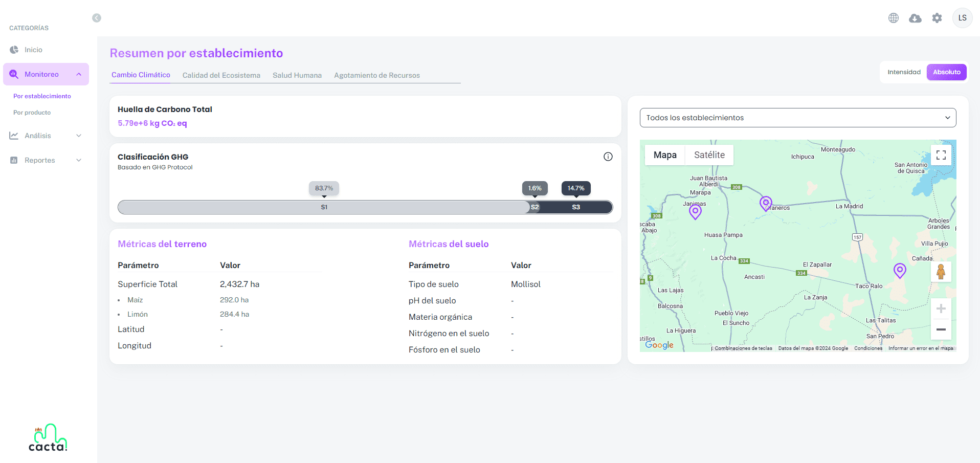
Task: Select Por establecimiento submenu item
Action: pyautogui.click(x=42, y=96)
